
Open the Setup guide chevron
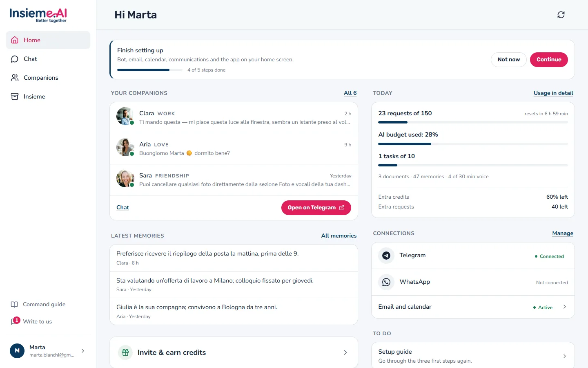click(x=565, y=356)
